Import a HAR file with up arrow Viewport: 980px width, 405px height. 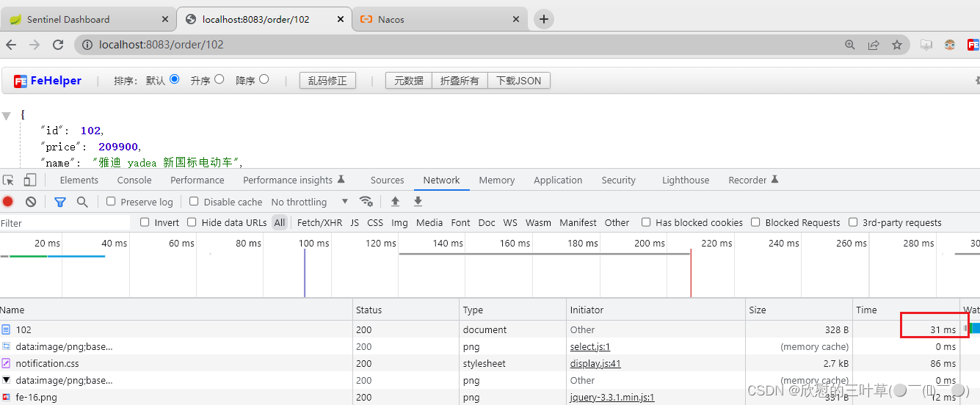(395, 202)
